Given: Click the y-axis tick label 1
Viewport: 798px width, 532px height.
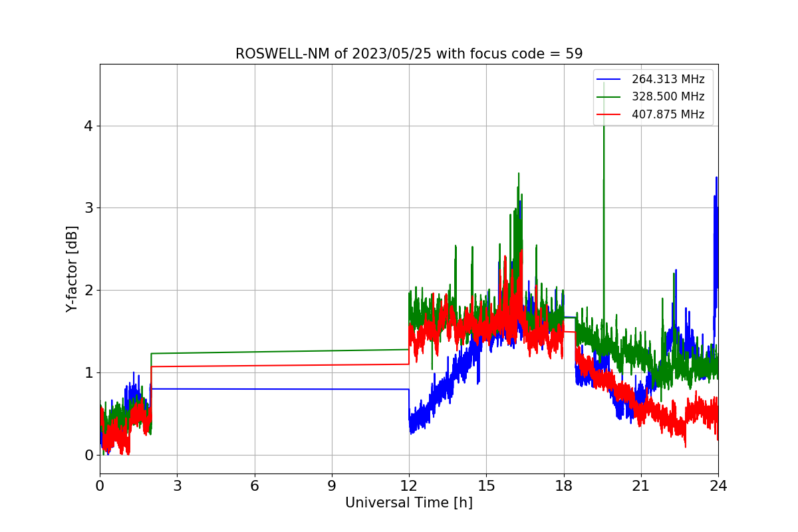Looking at the screenshot, I should (88, 372).
